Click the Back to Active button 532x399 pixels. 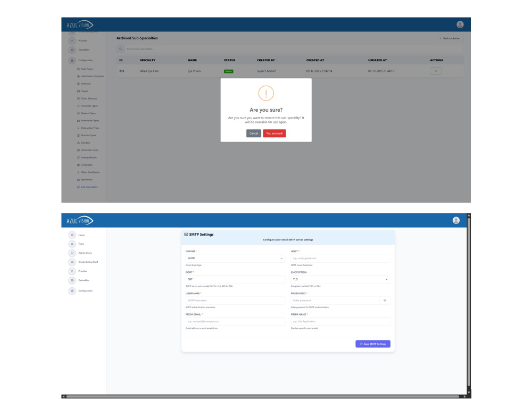click(449, 38)
